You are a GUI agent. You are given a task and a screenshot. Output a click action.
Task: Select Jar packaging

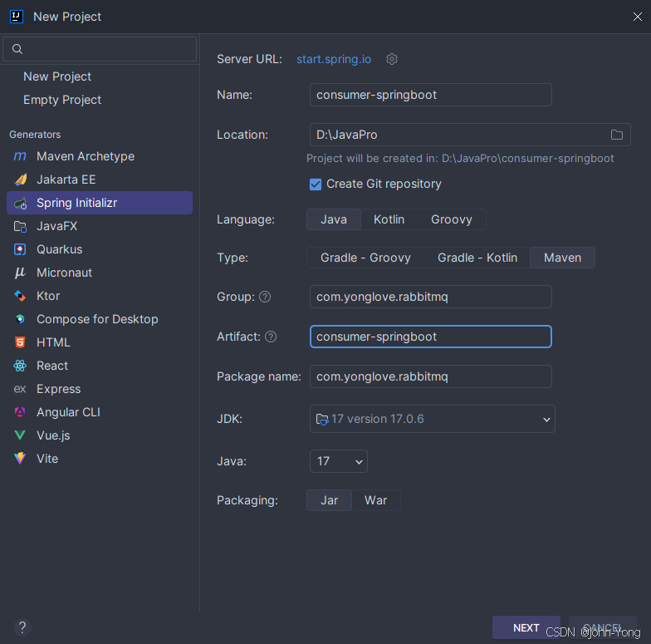click(329, 500)
